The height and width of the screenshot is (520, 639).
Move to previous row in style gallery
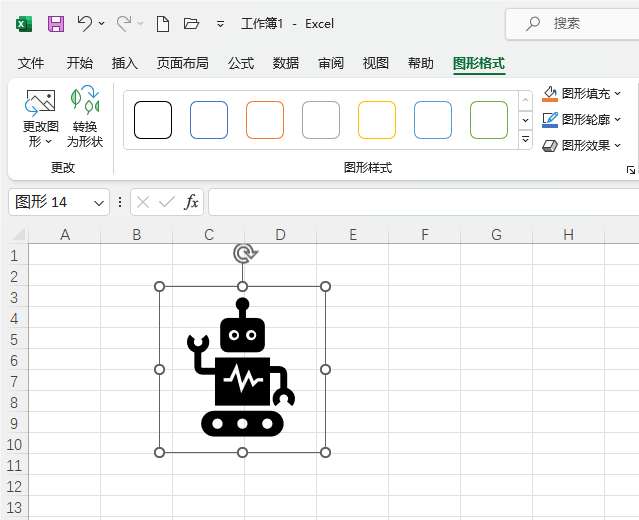(525, 100)
